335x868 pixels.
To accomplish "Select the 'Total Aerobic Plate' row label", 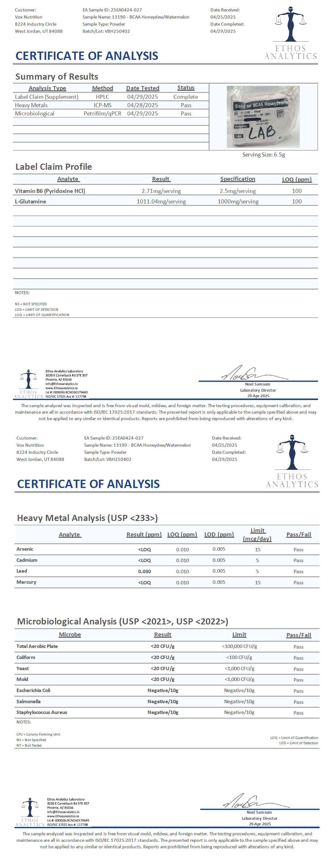I will 37,646.
